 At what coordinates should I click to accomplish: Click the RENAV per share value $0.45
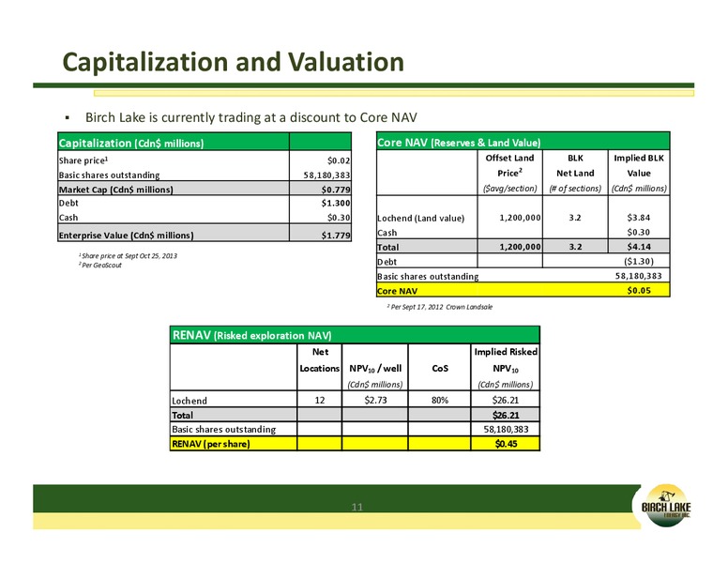pos(506,444)
